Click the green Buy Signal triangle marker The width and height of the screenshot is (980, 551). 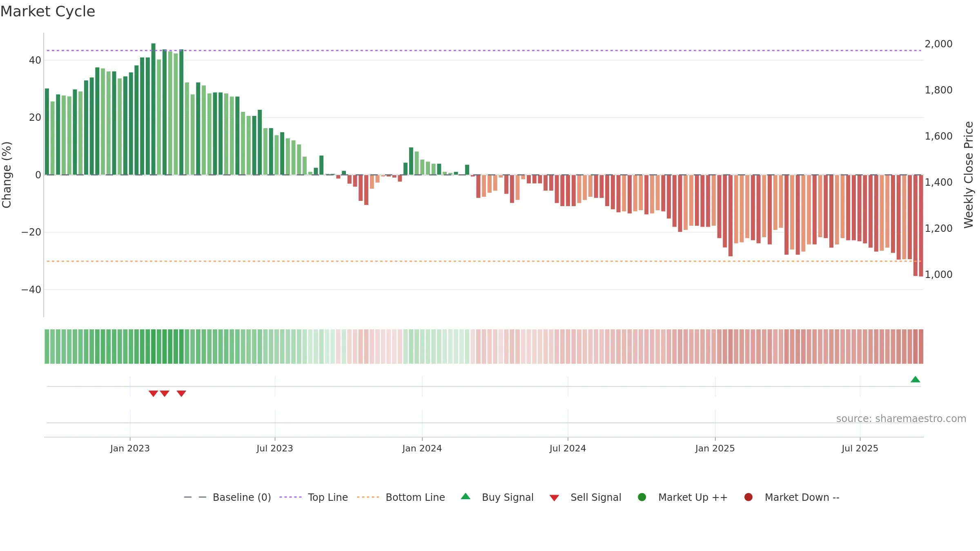[x=915, y=380]
